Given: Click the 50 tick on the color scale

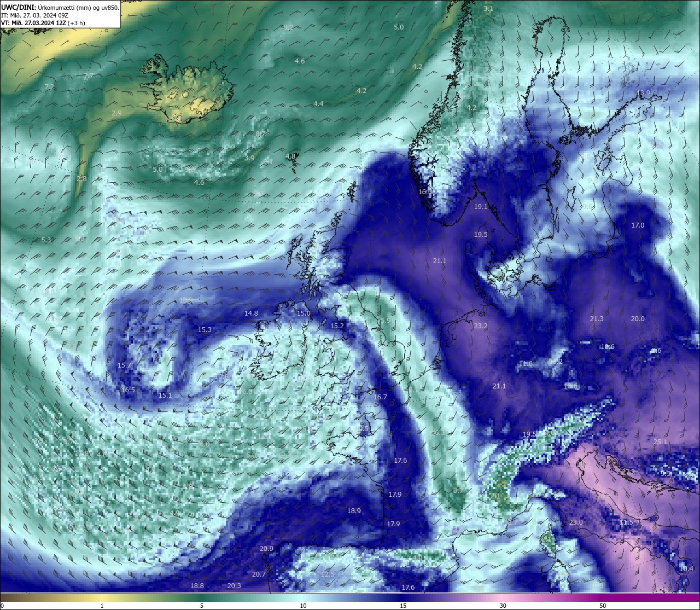Looking at the screenshot, I should click(x=603, y=606).
